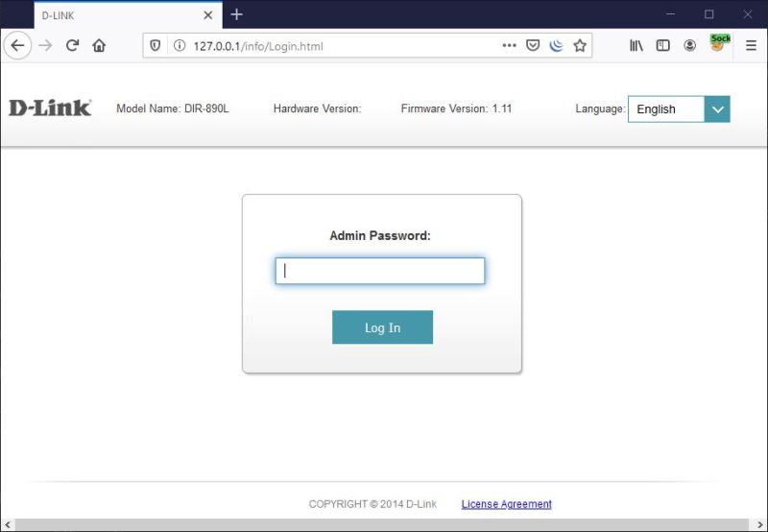Save page to Pocket icon

coord(533,45)
